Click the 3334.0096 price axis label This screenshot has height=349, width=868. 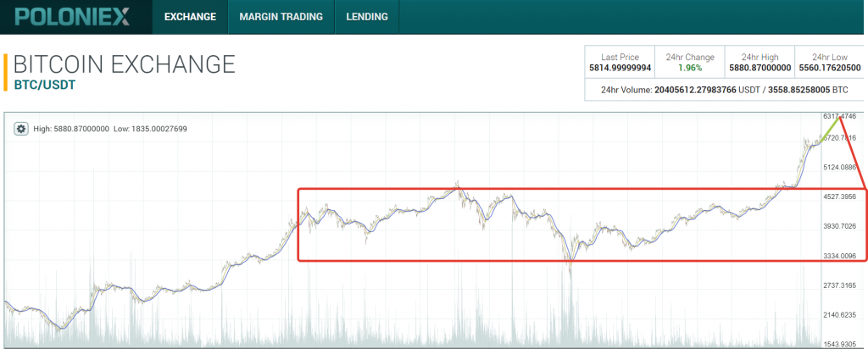pyautogui.click(x=839, y=256)
